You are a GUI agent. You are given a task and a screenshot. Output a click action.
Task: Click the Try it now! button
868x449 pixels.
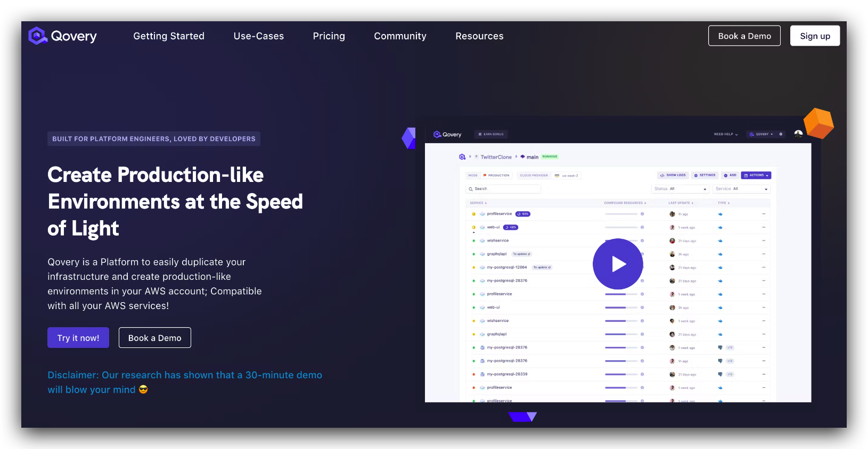point(78,338)
